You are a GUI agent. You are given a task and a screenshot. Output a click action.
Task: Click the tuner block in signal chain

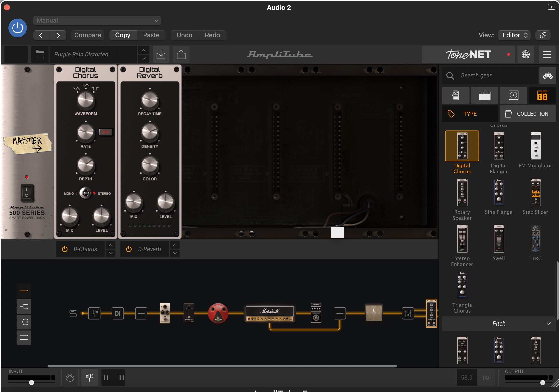(94, 313)
